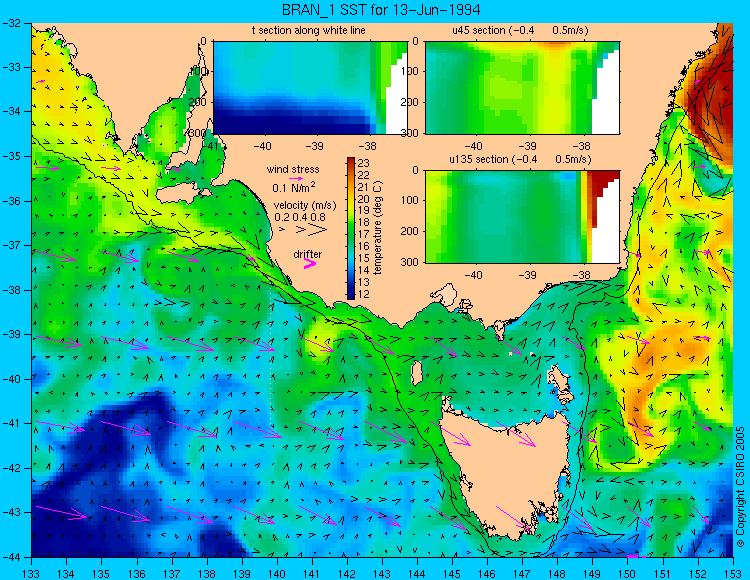
Task: Click colorbar tick label 23
Action: (x=364, y=164)
